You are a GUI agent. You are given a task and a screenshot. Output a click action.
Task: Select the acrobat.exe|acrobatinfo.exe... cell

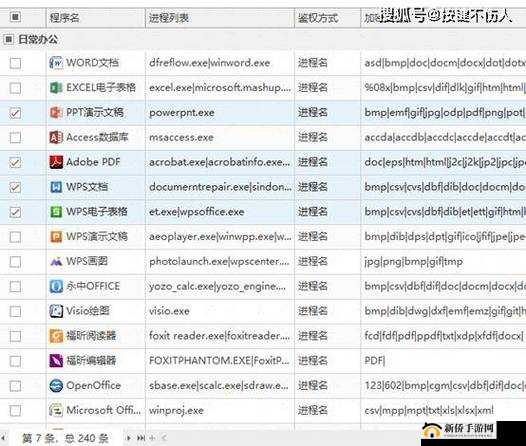pyautogui.click(x=220, y=162)
